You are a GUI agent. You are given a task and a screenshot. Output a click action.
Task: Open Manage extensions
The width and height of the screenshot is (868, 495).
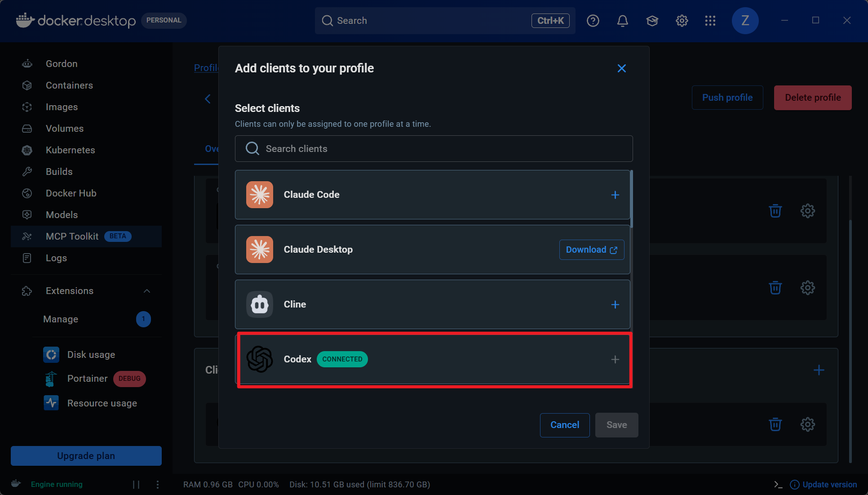point(61,319)
